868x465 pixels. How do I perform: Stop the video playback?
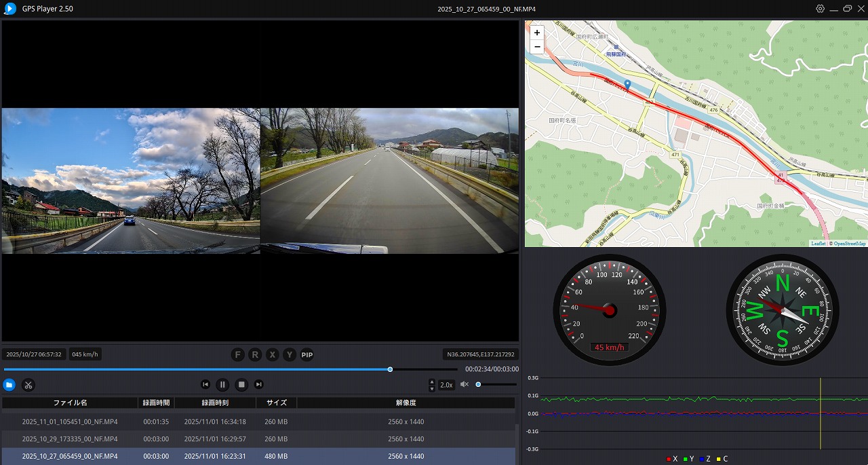[241, 385]
